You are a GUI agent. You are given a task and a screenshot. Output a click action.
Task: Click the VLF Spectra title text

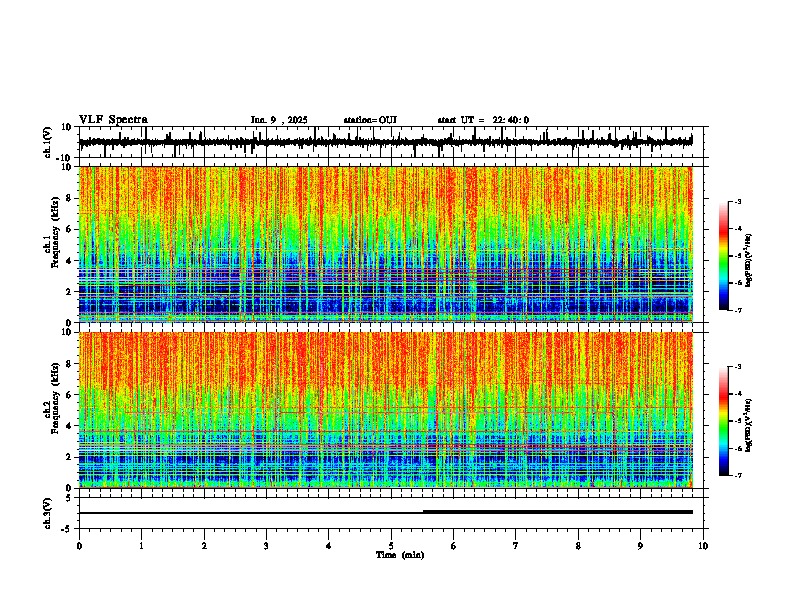(113, 120)
